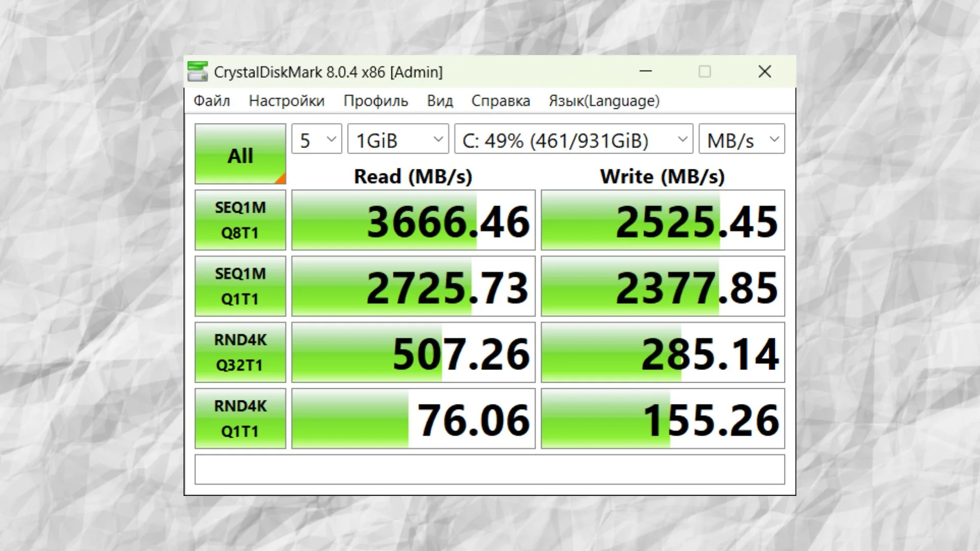Click the Read (MB/s) column header
Viewport: 980px width, 551px height.
pyautogui.click(x=413, y=177)
